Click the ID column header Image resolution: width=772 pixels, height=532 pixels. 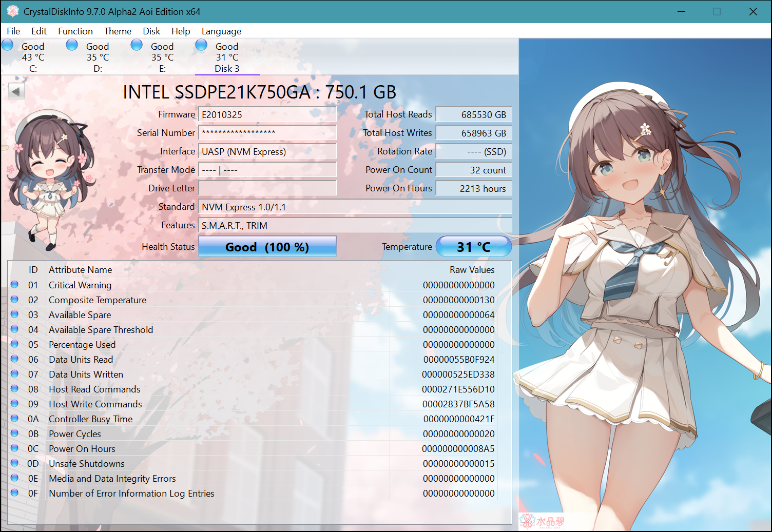33,269
